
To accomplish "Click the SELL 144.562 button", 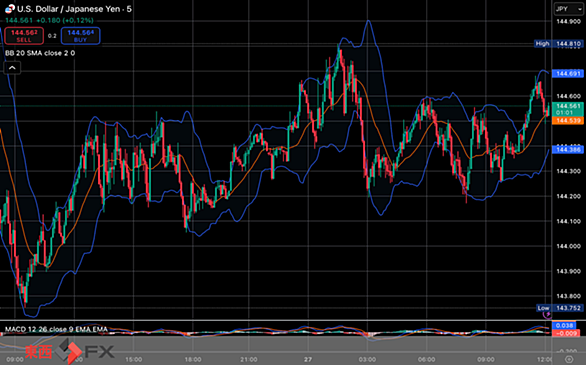I will click(24, 36).
